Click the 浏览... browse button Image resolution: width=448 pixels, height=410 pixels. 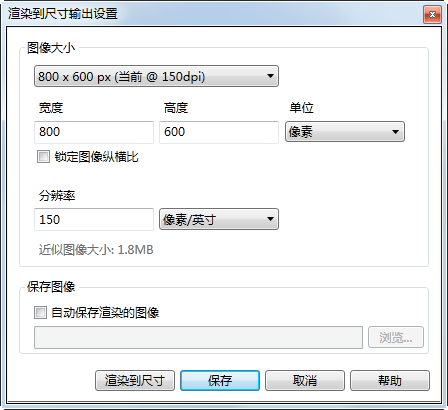(396, 337)
